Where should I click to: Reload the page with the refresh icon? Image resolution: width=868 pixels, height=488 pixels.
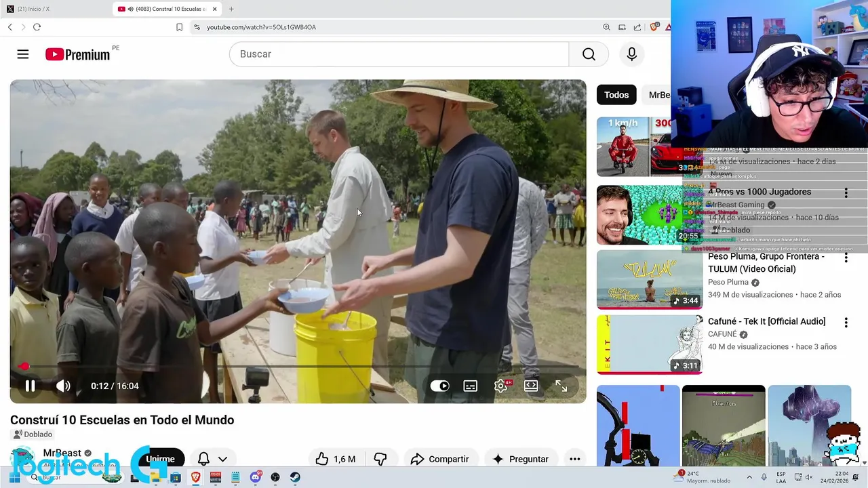click(x=37, y=27)
